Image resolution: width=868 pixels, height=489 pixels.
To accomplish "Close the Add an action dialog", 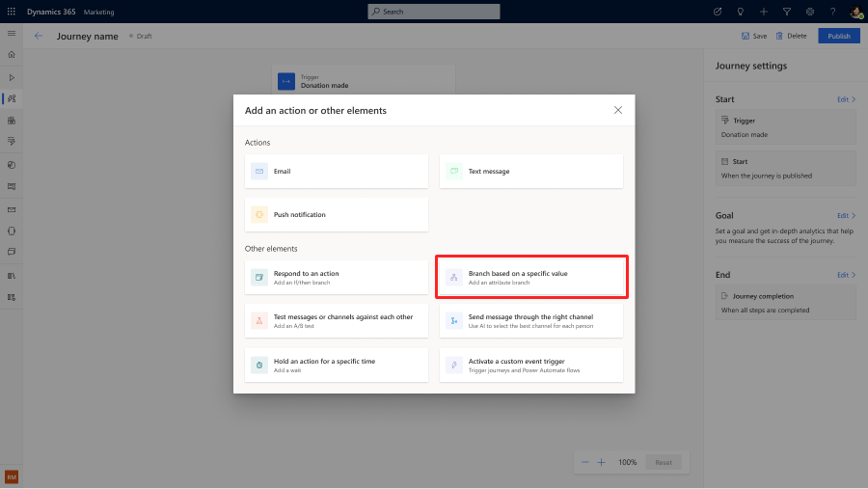I will (618, 110).
